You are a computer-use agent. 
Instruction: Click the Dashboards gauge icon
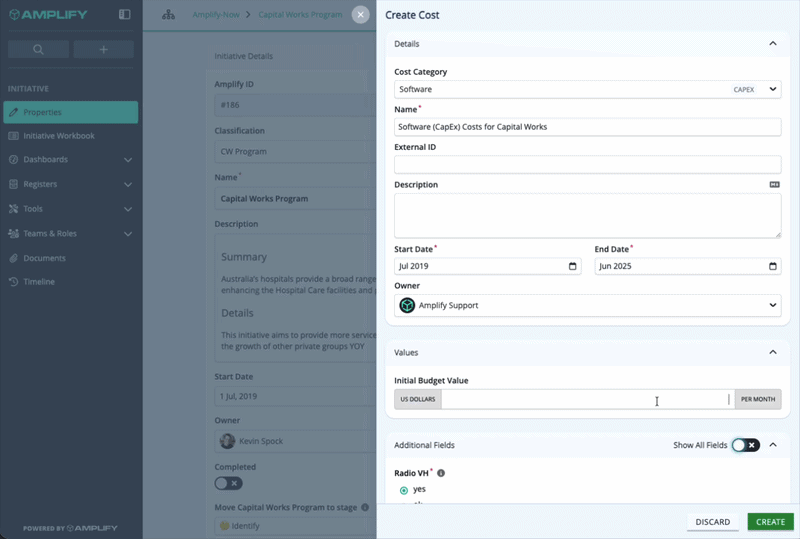(x=14, y=159)
